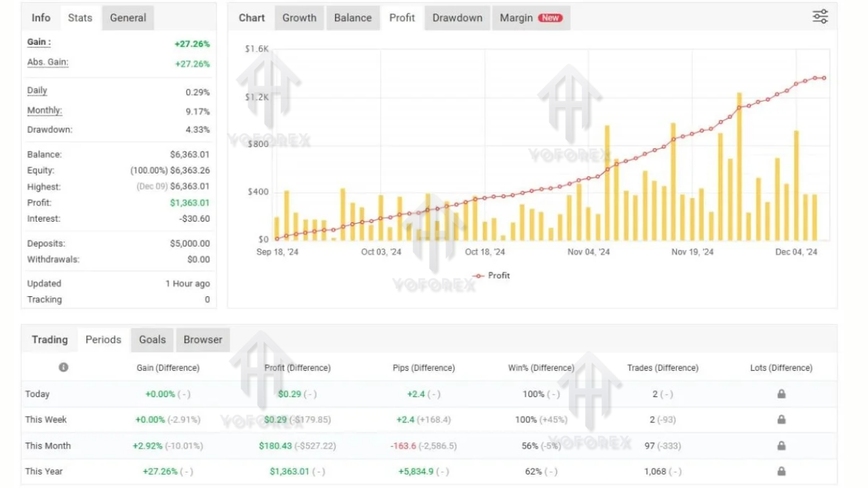Click the lock icon in the This Month row

pyautogui.click(x=781, y=445)
